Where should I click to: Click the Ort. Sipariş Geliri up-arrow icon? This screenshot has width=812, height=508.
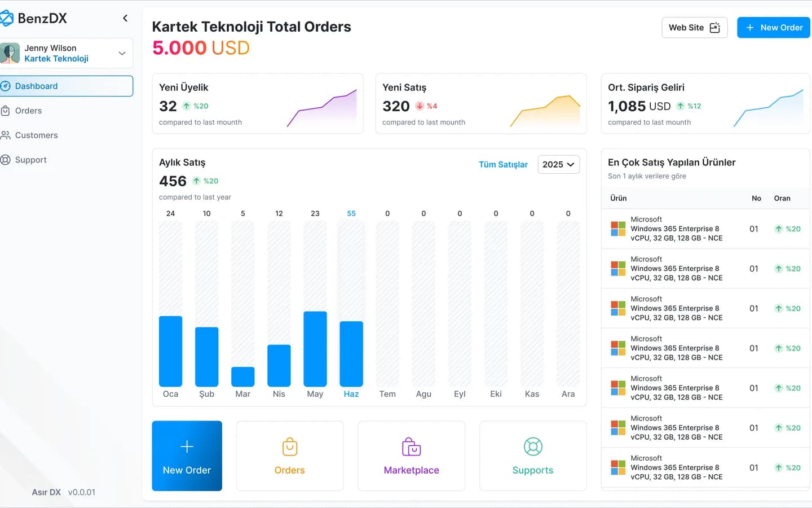[681, 106]
